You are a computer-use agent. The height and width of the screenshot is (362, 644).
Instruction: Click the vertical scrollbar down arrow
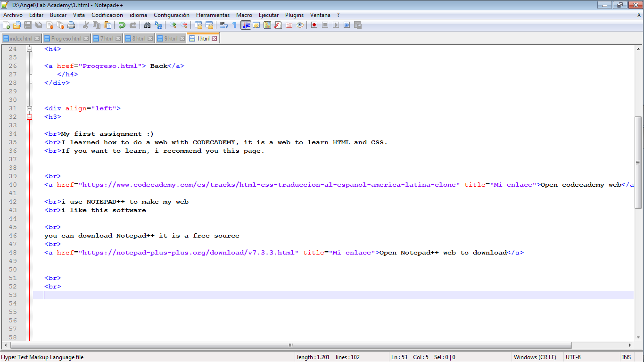click(x=639, y=337)
